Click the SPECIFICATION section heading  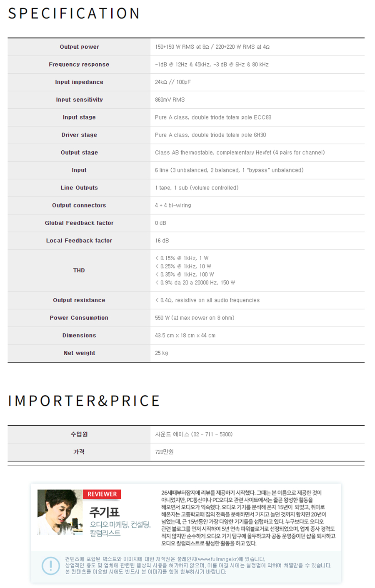coord(74,13)
